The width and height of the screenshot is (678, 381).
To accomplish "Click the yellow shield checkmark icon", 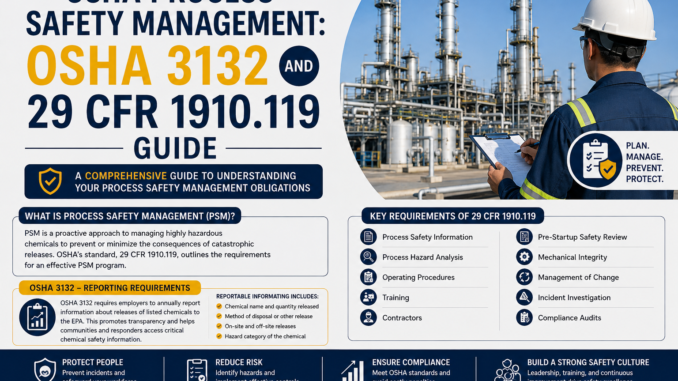I will click(x=50, y=181).
